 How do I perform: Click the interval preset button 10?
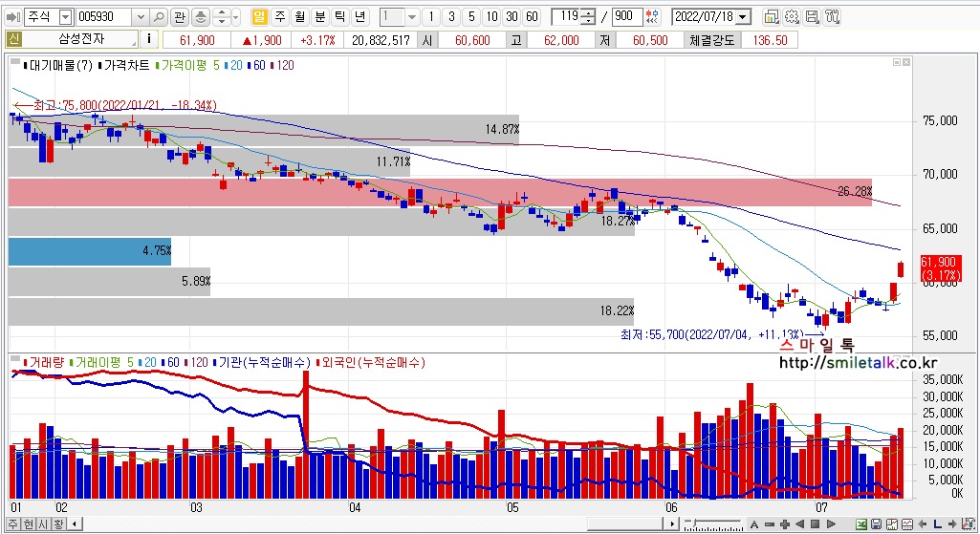point(491,17)
